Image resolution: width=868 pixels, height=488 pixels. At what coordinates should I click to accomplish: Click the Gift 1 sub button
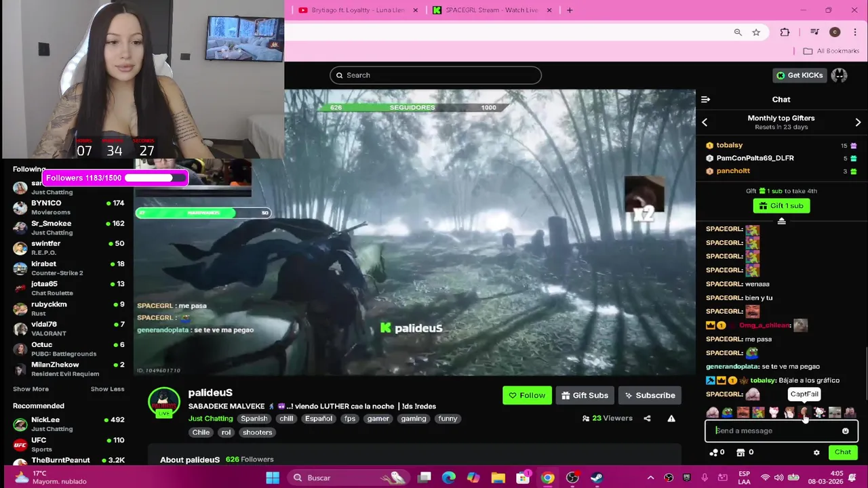[x=781, y=206]
